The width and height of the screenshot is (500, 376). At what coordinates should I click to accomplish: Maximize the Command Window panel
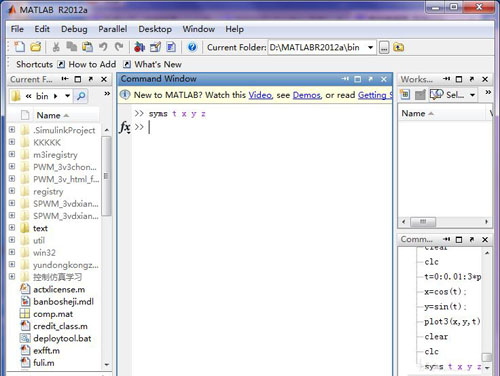tap(358, 79)
